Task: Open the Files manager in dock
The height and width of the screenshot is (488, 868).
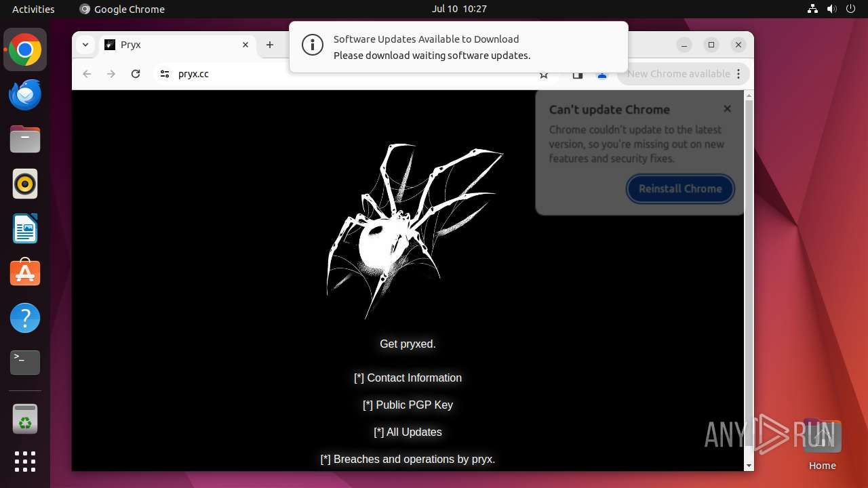Action: 25,140
